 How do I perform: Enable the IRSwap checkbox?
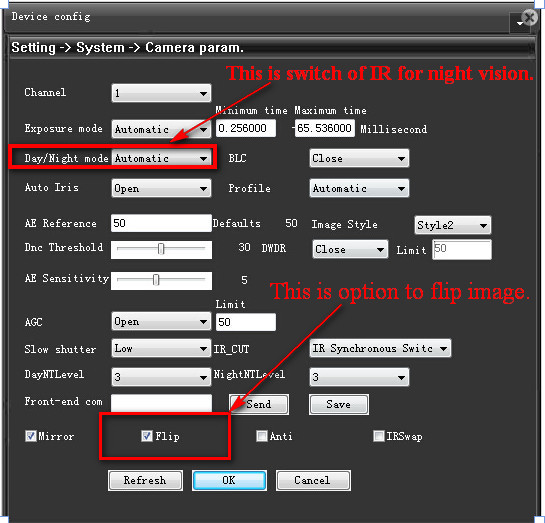378,436
